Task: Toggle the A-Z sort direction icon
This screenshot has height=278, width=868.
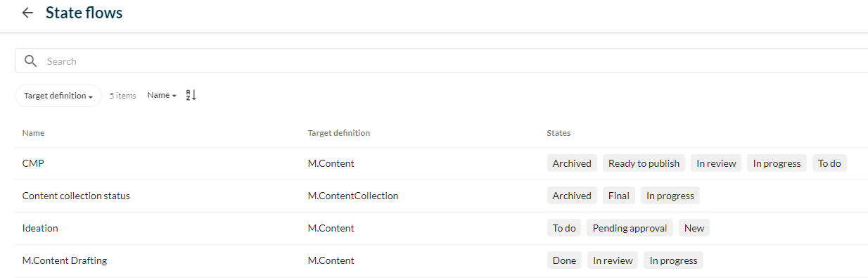Action: (x=191, y=95)
